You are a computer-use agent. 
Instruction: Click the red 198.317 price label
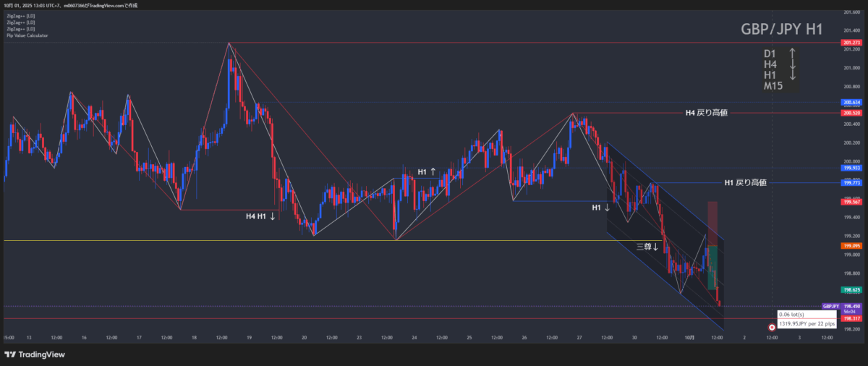pos(851,318)
